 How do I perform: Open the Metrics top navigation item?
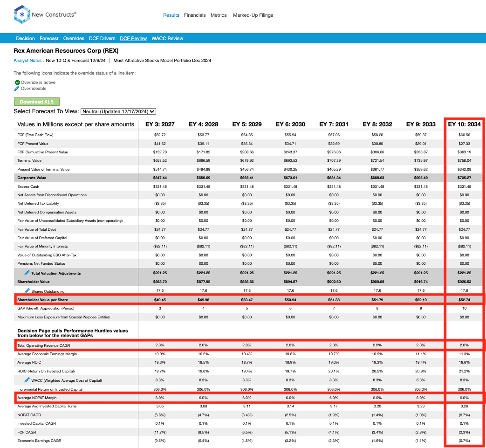(219, 15)
